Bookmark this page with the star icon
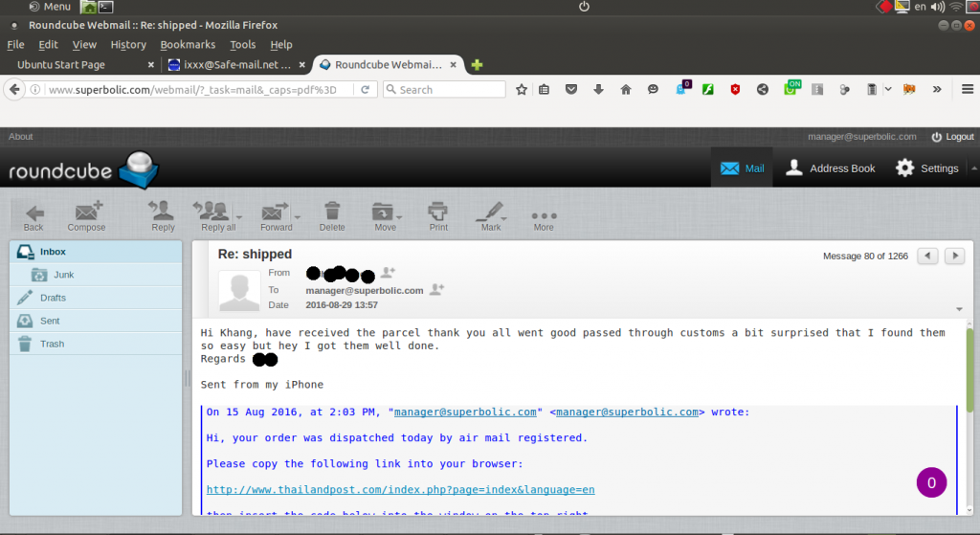980x535 pixels. 522,89
